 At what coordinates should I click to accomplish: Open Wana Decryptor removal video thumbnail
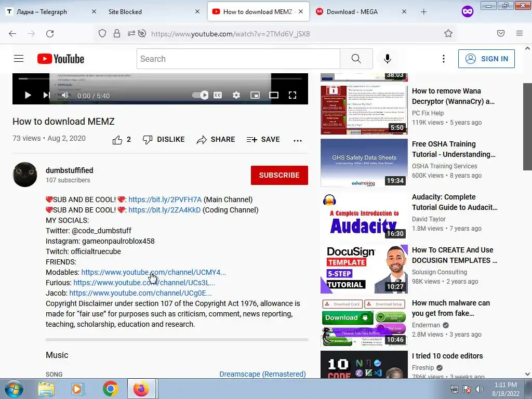point(364,110)
